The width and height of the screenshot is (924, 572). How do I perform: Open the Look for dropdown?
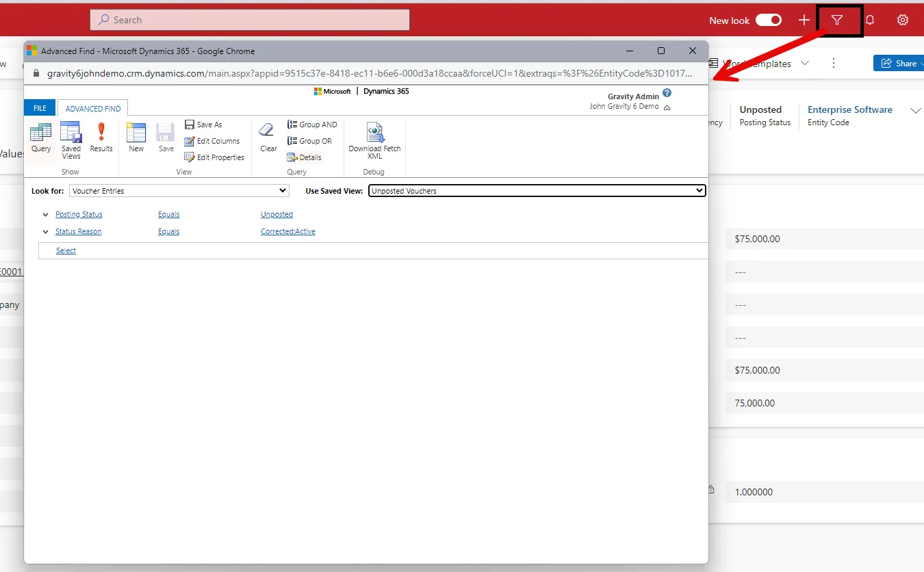pyautogui.click(x=179, y=191)
